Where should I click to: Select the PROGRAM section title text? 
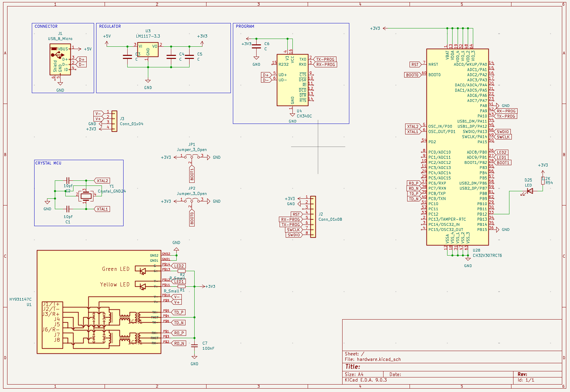[245, 26]
